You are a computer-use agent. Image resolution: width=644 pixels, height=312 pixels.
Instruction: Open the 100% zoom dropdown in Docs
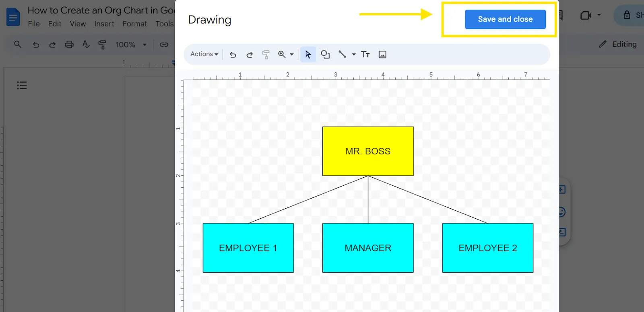tap(131, 45)
